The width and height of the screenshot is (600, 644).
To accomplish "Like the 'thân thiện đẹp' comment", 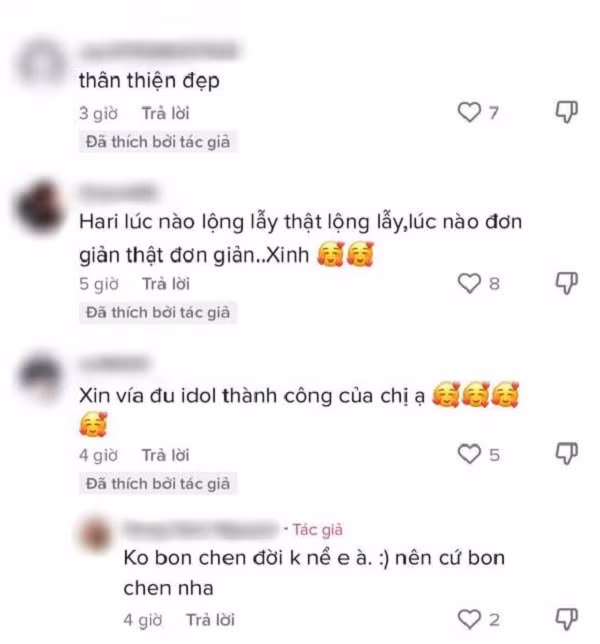I will tap(469, 112).
